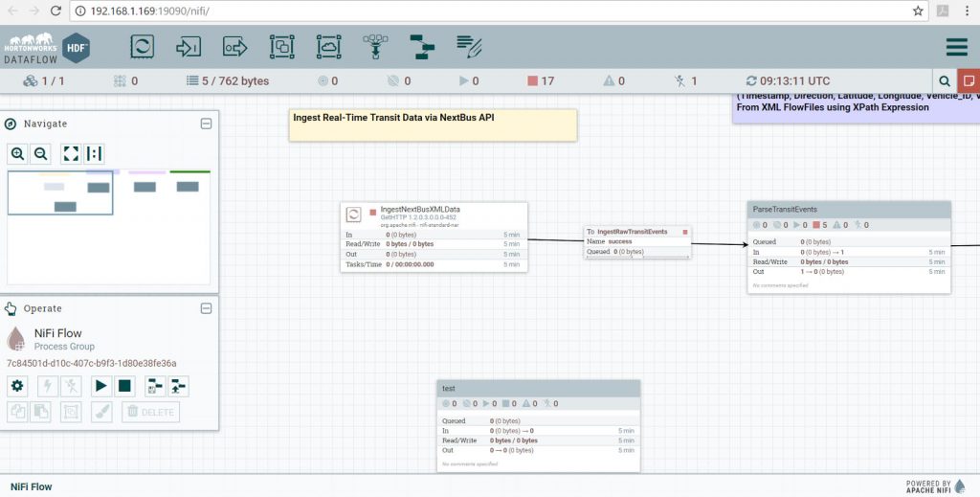The height and width of the screenshot is (497, 980).
Task: Select the Remote Process Group icon
Action: [328, 46]
